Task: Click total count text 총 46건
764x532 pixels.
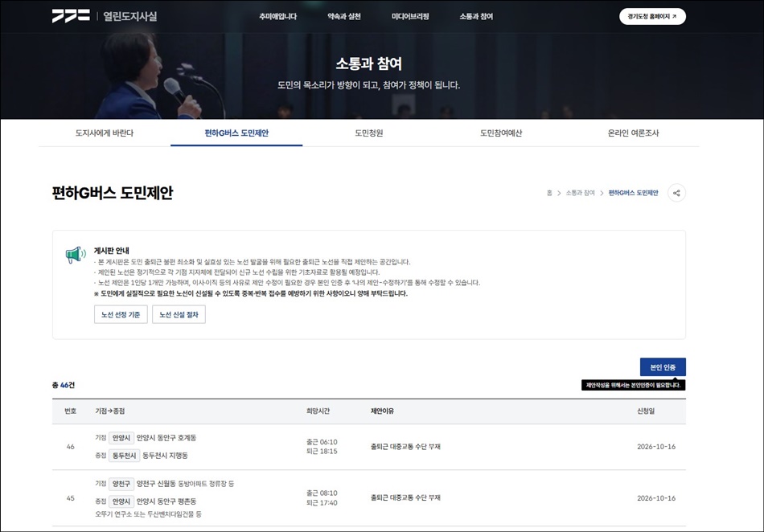Action: [x=64, y=385]
